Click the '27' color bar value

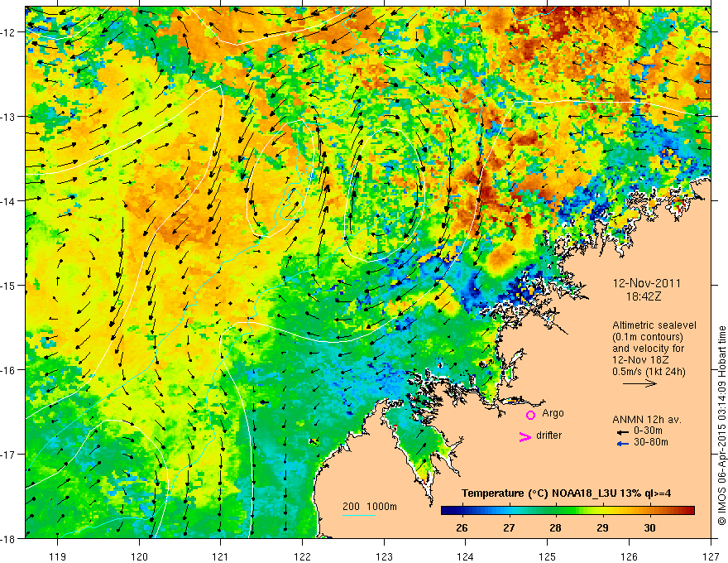point(509,527)
